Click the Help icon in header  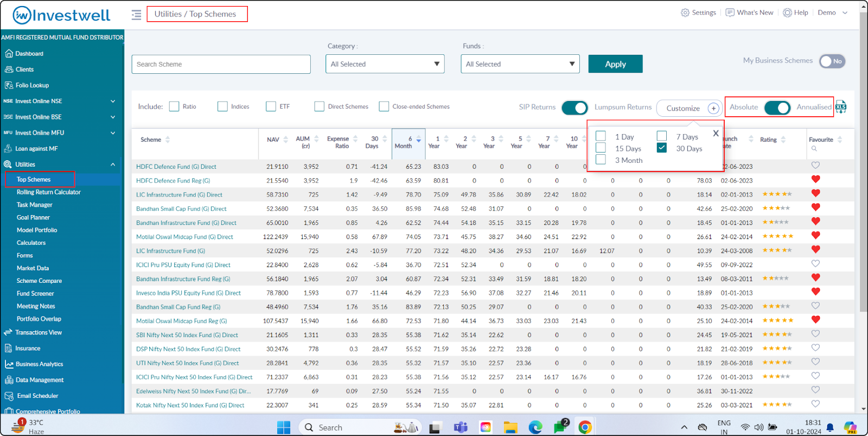pyautogui.click(x=787, y=12)
